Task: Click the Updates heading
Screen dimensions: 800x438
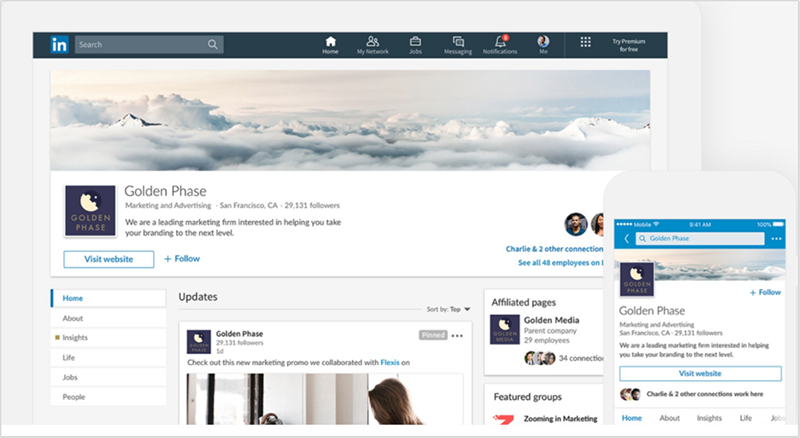Action: point(198,297)
